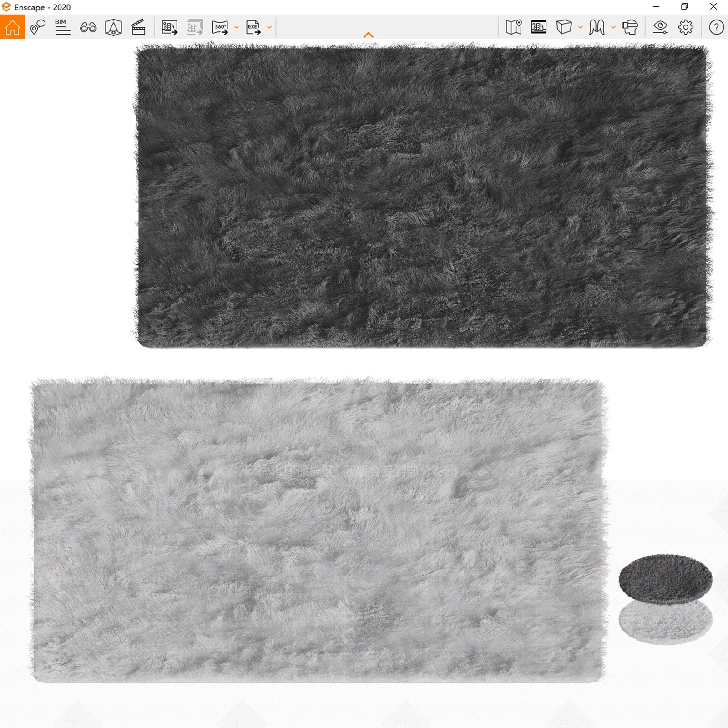The image size is (728, 728).
Task: Click the batch rendering icon
Action: click(195, 27)
